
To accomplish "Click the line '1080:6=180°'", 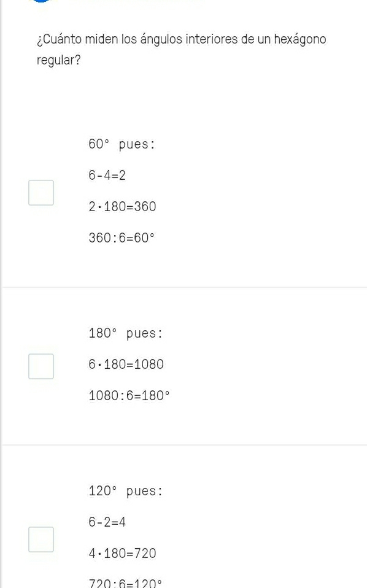I will (x=129, y=396).
